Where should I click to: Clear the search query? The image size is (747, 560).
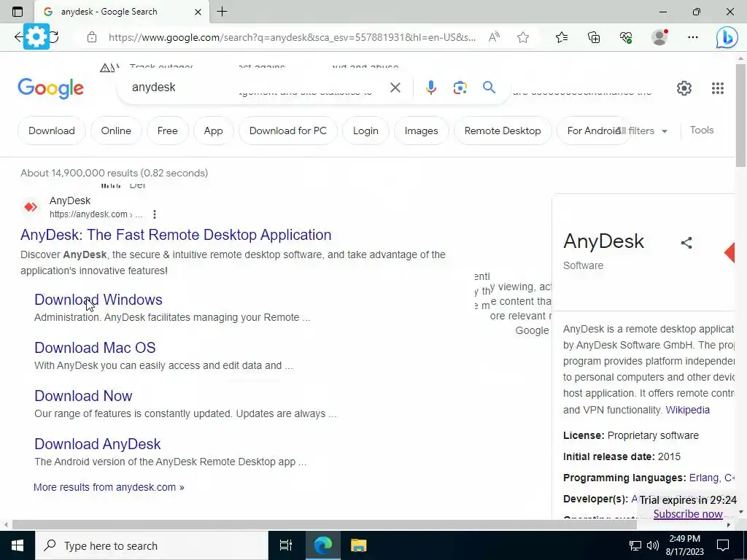395,87
